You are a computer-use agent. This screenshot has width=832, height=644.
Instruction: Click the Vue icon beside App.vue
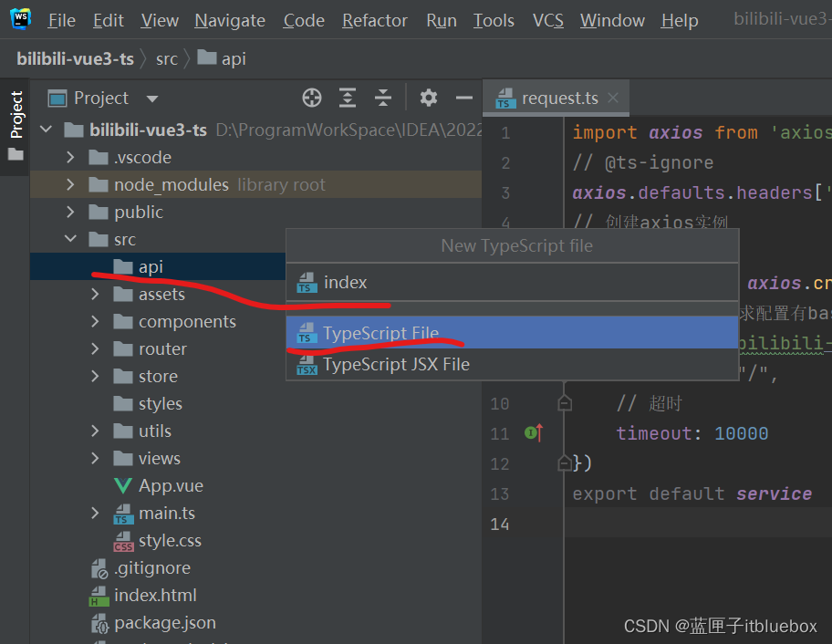pos(123,485)
